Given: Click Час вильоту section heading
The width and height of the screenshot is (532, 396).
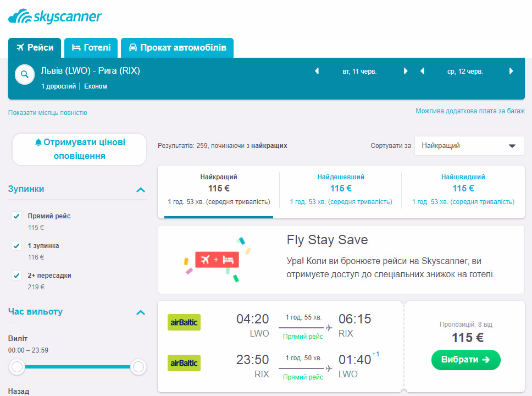Looking at the screenshot, I should (35, 311).
